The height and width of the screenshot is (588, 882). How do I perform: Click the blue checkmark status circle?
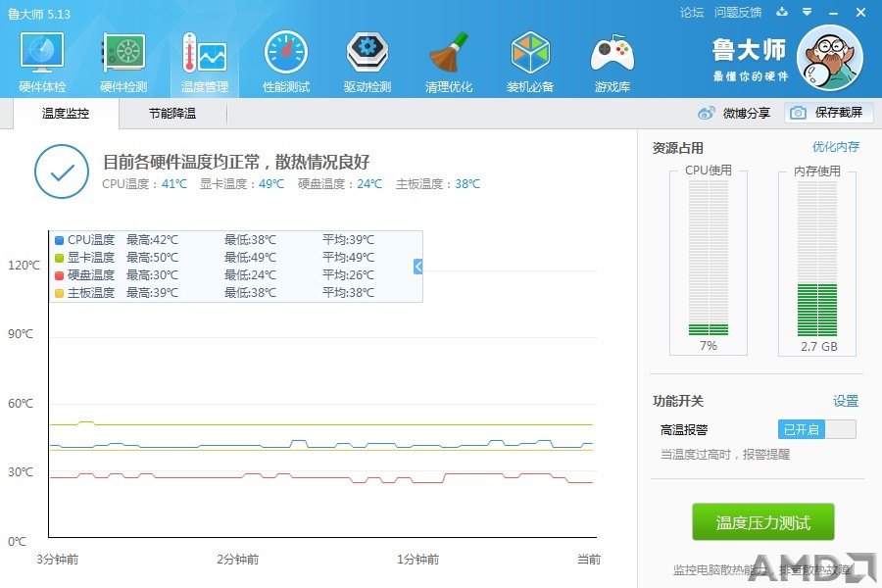(62, 171)
